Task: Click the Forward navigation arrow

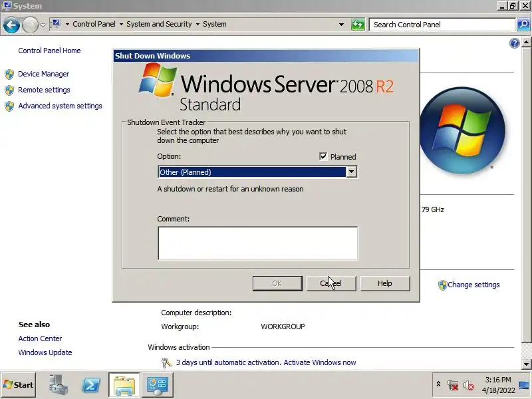Action: (x=30, y=25)
